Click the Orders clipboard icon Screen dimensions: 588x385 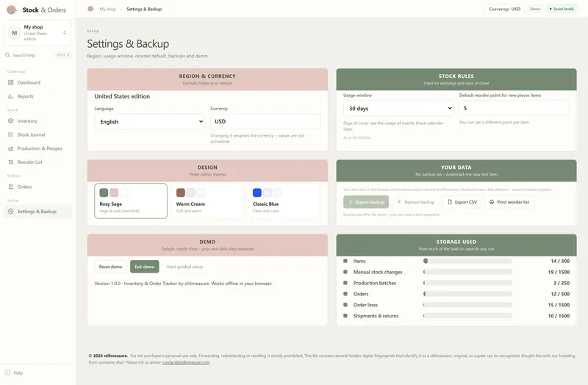tap(10, 187)
